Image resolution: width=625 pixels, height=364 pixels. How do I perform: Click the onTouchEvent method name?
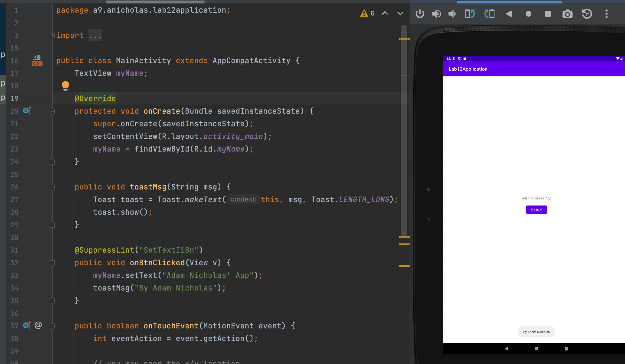(x=171, y=326)
